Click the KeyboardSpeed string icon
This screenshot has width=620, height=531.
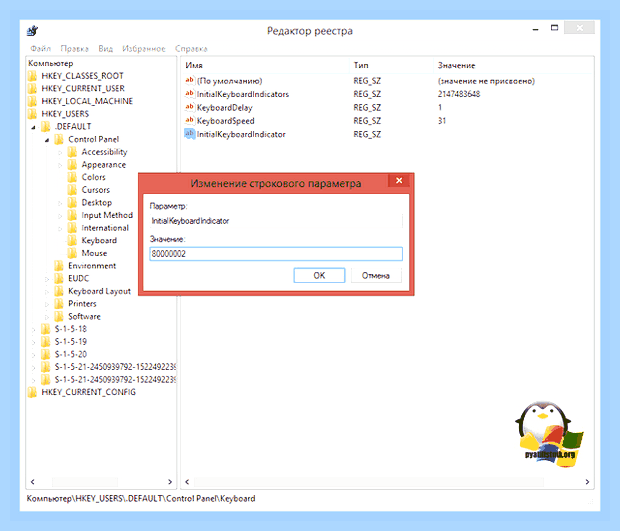[189, 120]
